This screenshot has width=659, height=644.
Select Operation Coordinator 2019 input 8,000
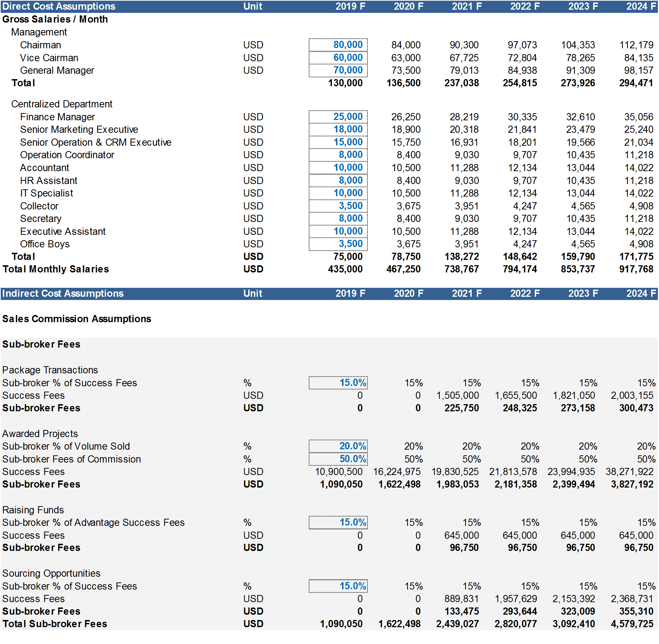pos(338,155)
